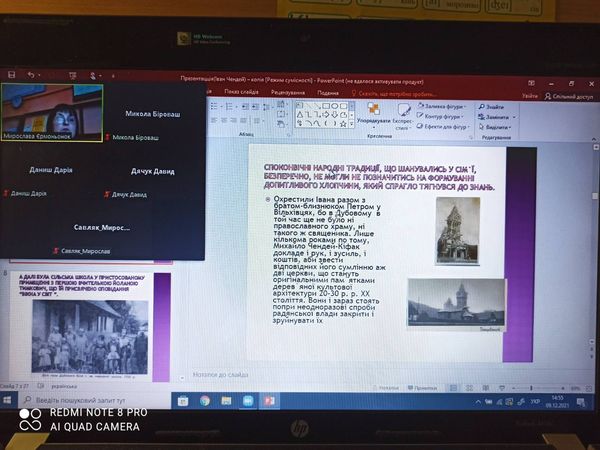
Task: Click the Tell me search box
Action: [394, 94]
